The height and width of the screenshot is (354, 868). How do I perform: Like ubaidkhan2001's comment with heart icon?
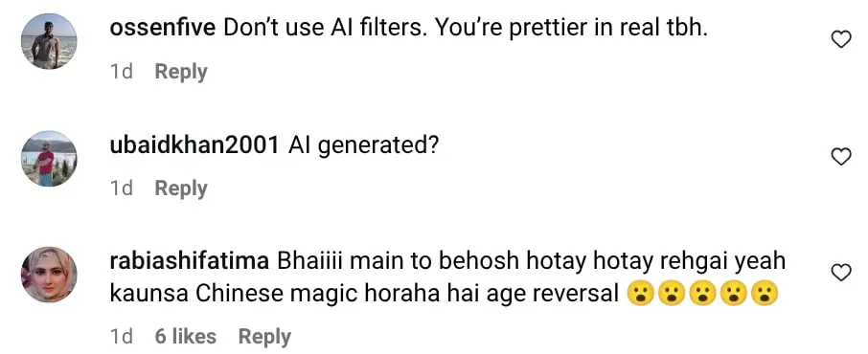[841, 157]
